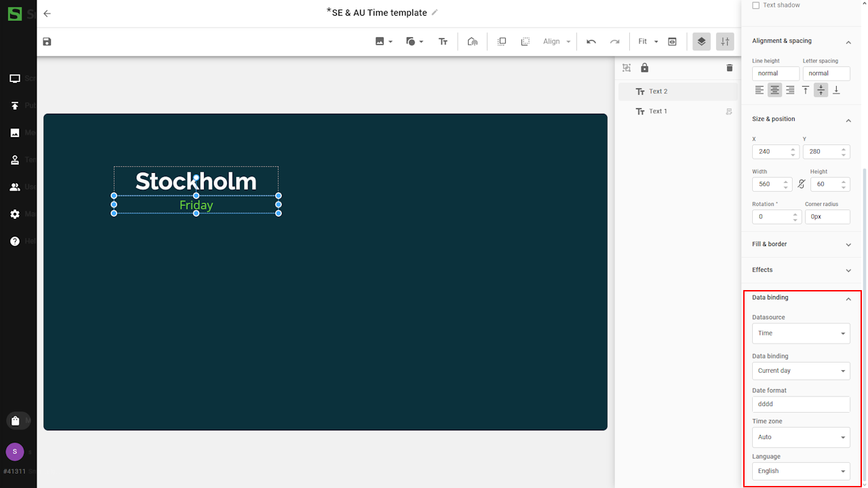Click the lock layer icon

point(644,68)
